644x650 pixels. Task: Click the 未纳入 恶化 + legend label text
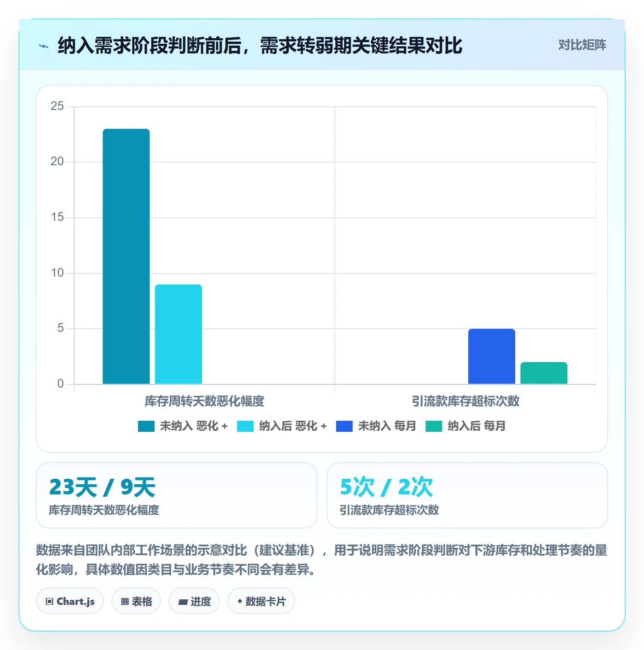[194, 426]
